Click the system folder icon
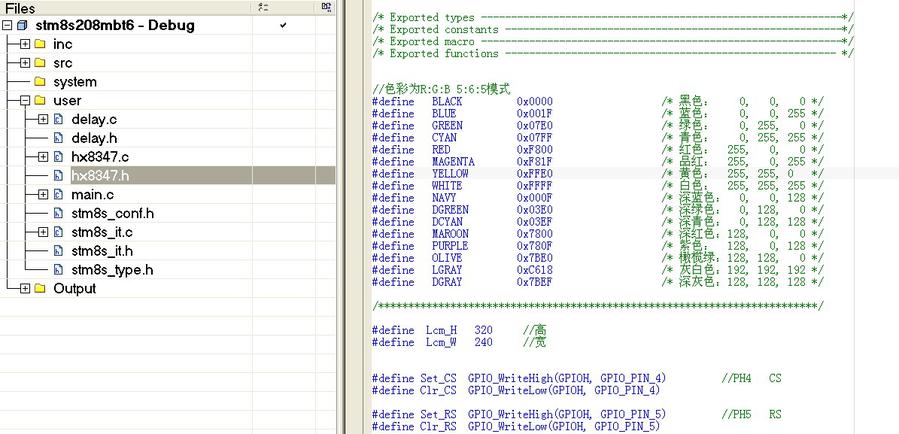899x434 pixels. 40,82
